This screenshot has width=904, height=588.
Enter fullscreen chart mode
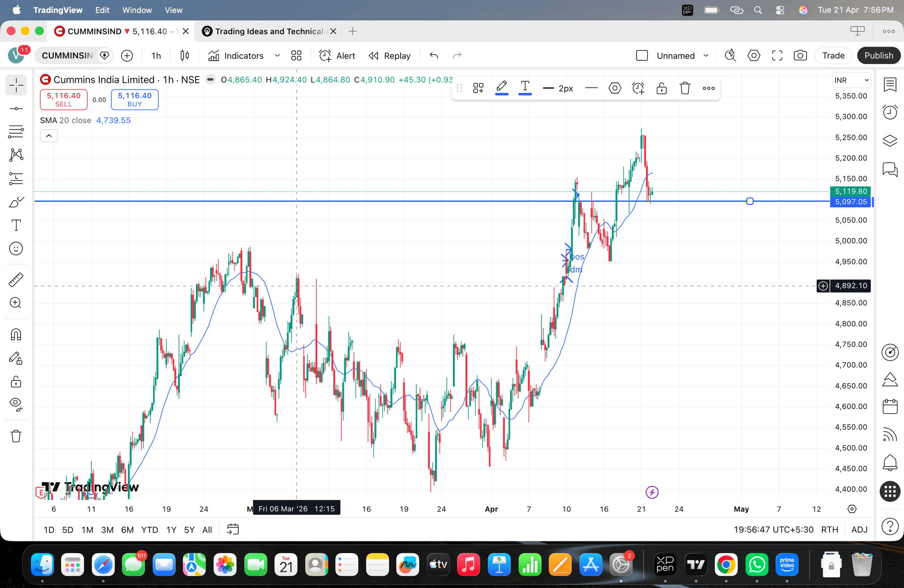pyautogui.click(x=777, y=56)
